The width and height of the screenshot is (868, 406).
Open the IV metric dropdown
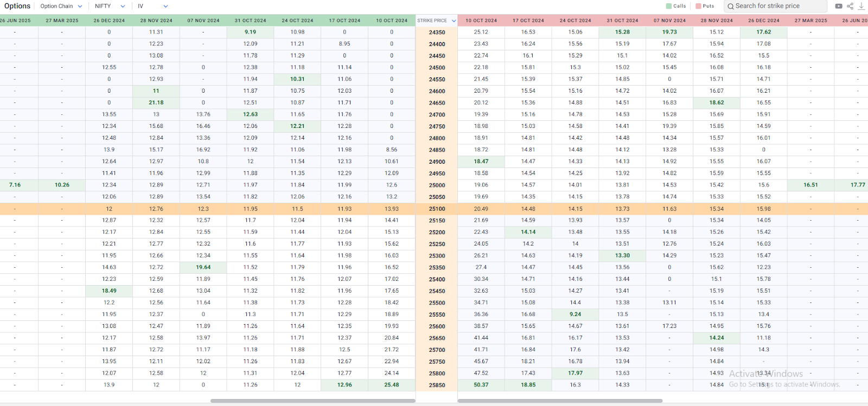152,6
